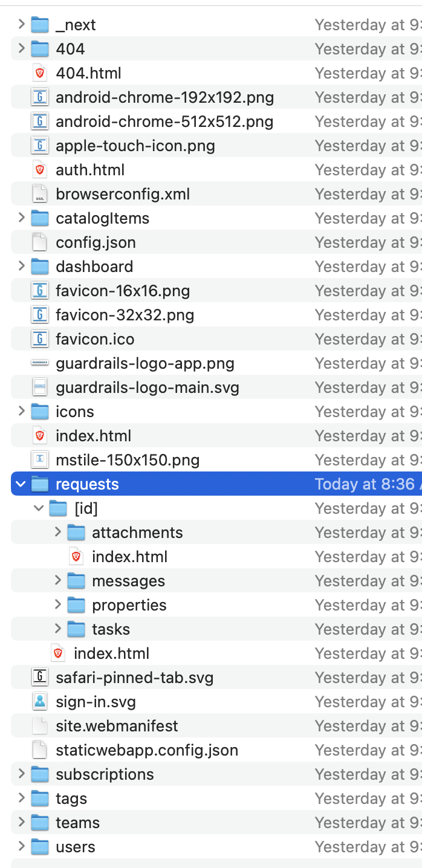Collapse the requests folder chevron

click(x=21, y=484)
